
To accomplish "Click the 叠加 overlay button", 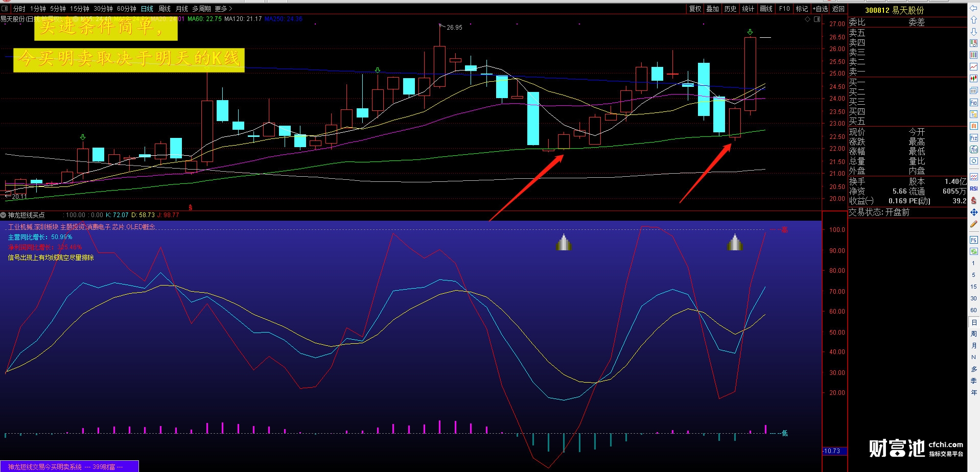I will 713,9.
